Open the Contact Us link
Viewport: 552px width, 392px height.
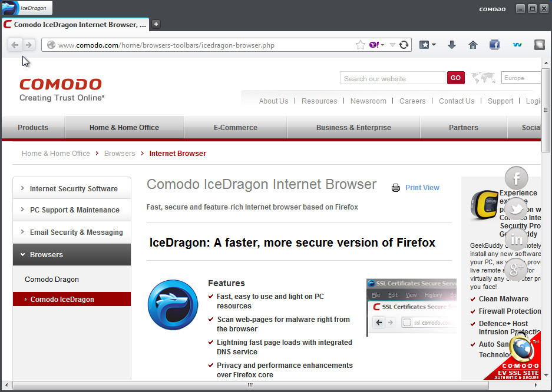pos(457,101)
